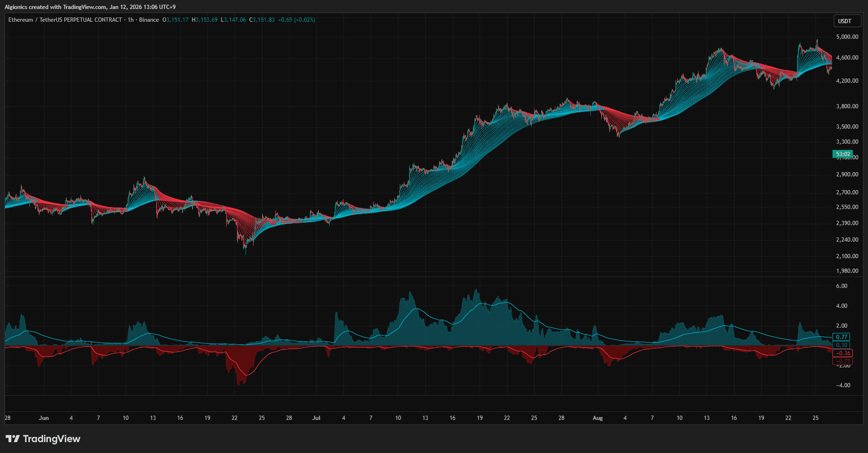
Task: Open the USDT currency selector
Action: [x=847, y=21]
